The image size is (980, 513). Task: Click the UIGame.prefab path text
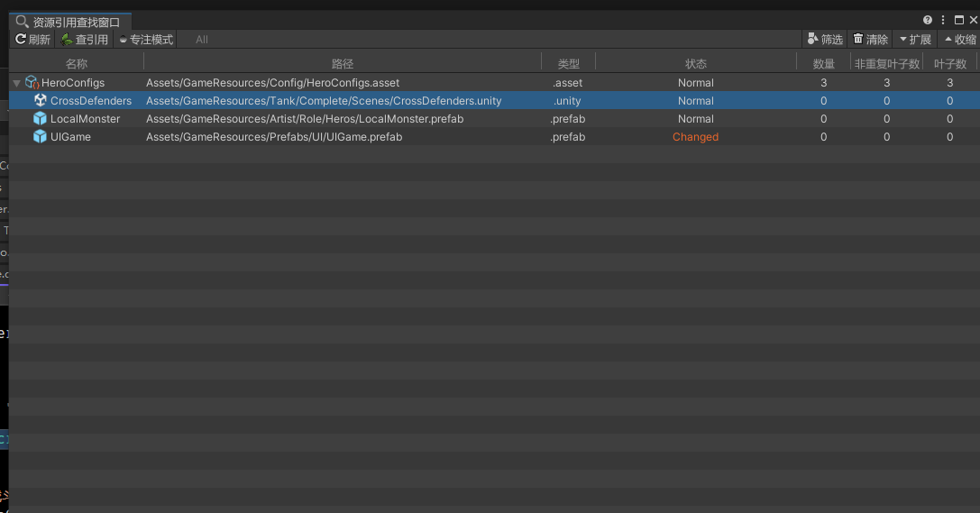(x=274, y=137)
